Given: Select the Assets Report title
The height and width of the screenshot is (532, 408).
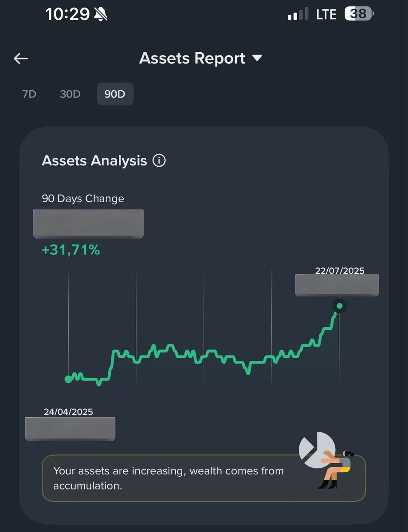Looking at the screenshot, I should click(x=192, y=59).
